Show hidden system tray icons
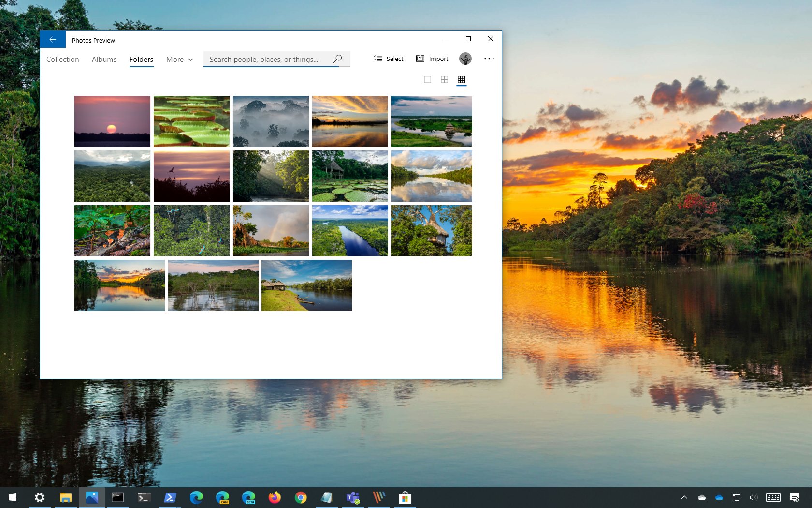This screenshot has height=508, width=812. click(684, 497)
